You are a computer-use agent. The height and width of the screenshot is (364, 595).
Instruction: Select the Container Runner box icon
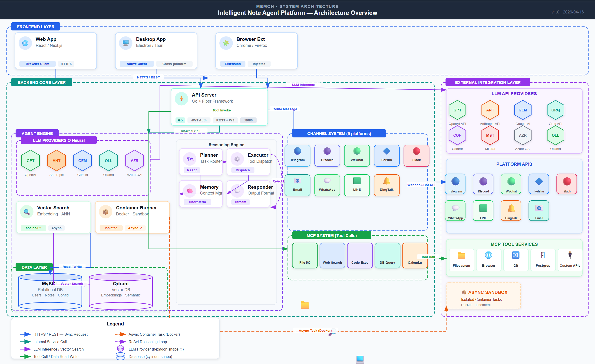click(106, 212)
